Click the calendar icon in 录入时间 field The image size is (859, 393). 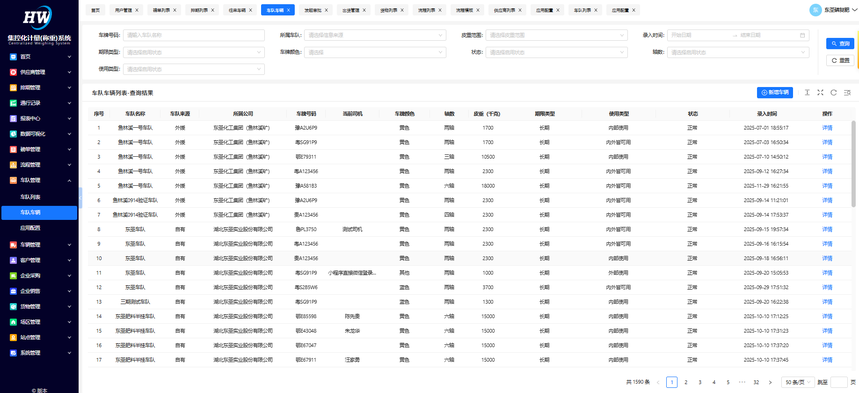point(803,35)
